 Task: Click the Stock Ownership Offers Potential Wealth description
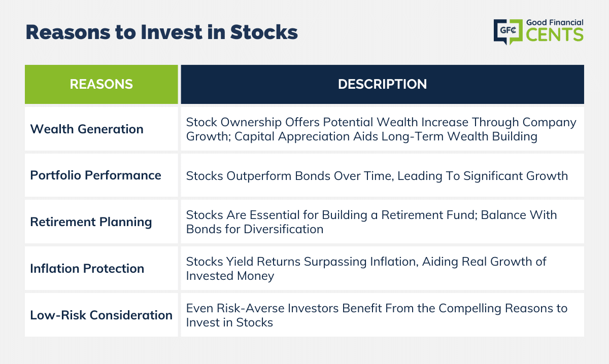(x=381, y=129)
